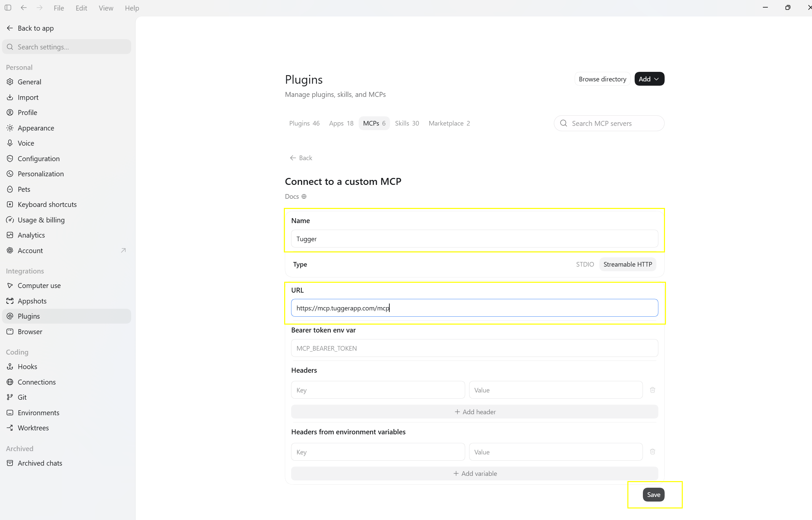The width and height of the screenshot is (812, 520).
Task: Open Analytics chart icon
Action: 10,235
